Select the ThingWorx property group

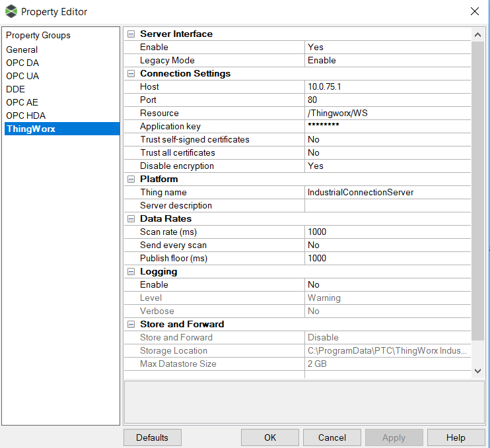tap(62, 129)
